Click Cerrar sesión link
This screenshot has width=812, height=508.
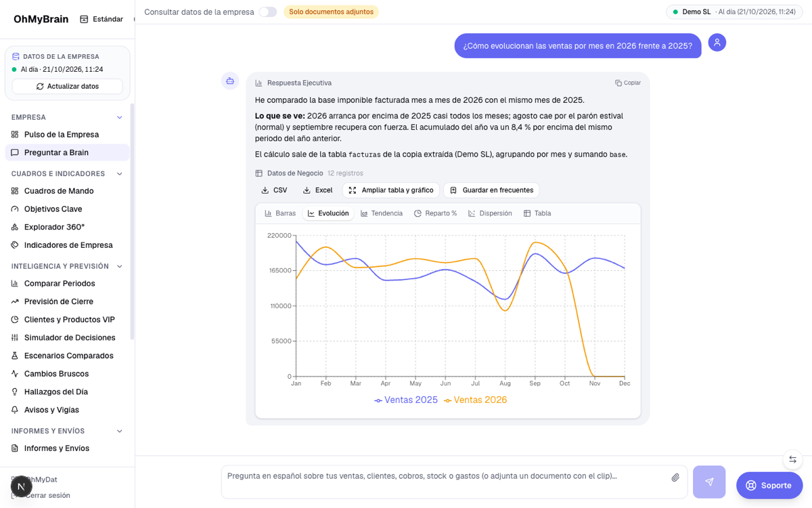click(x=47, y=495)
